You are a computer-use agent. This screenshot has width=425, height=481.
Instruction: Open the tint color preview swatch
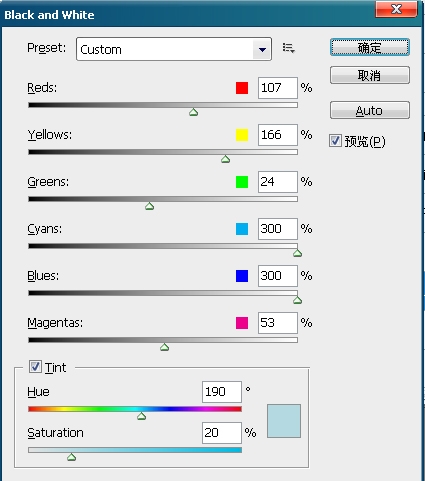[x=284, y=421]
